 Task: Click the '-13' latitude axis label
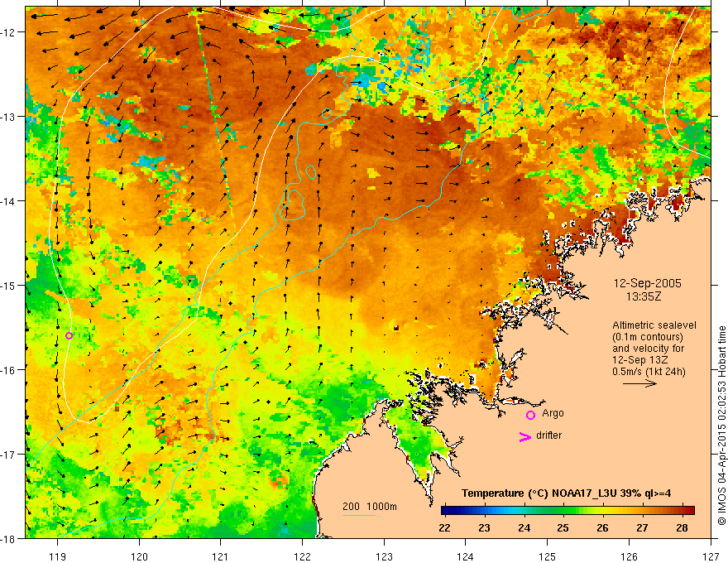tap(9, 117)
